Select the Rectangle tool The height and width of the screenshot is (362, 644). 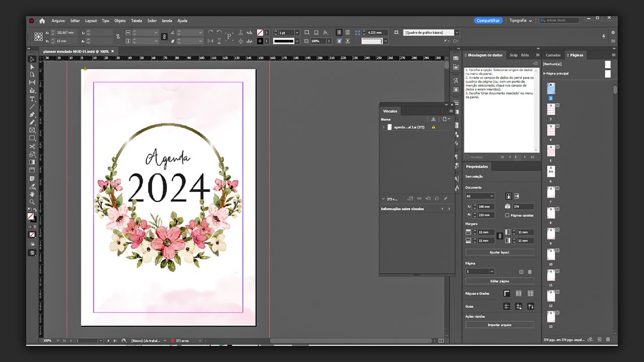click(x=32, y=138)
